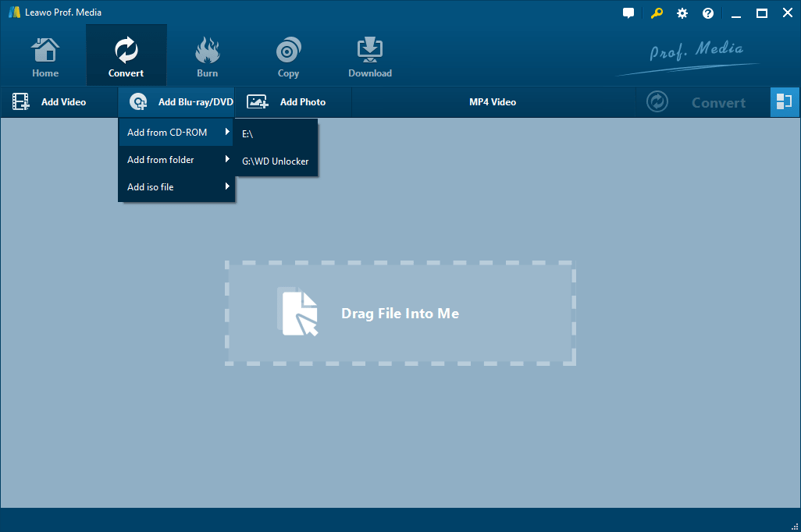Maximize the Leawo Prof. Media window

coord(762,13)
